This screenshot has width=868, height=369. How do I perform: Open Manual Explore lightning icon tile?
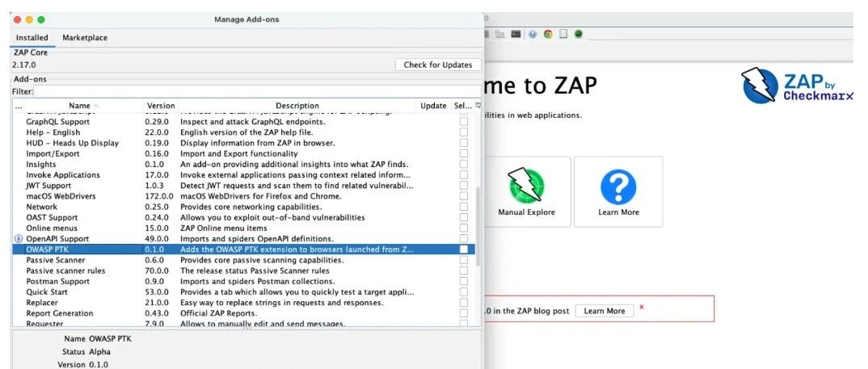click(526, 191)
